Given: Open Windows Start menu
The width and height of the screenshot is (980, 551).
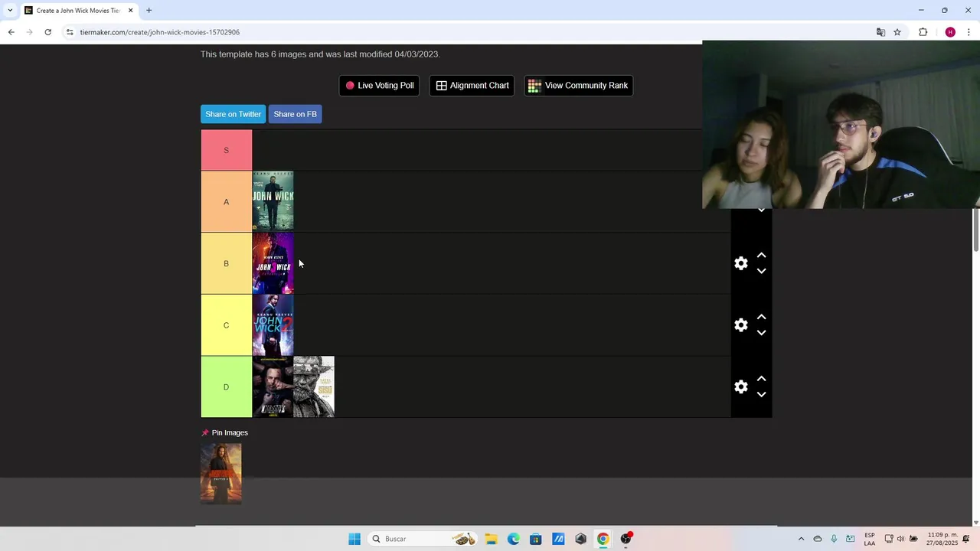Looking at the screenshot, I should 354,539.
